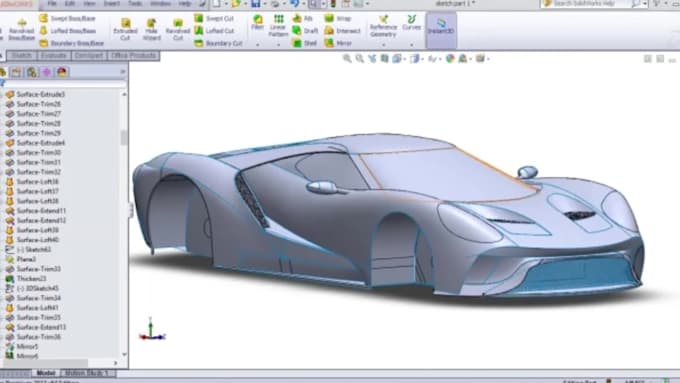This screenshot has height=383, width=680.
Task: Click the Lofted Cut tool
Action: 214,31
